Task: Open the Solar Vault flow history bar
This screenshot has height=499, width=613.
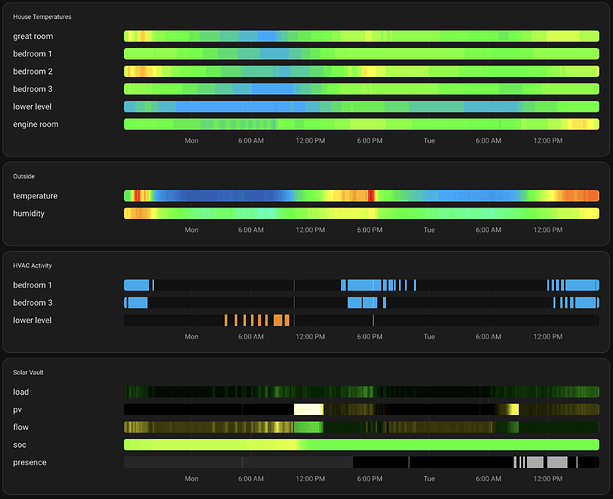Action: click(362, 427)
